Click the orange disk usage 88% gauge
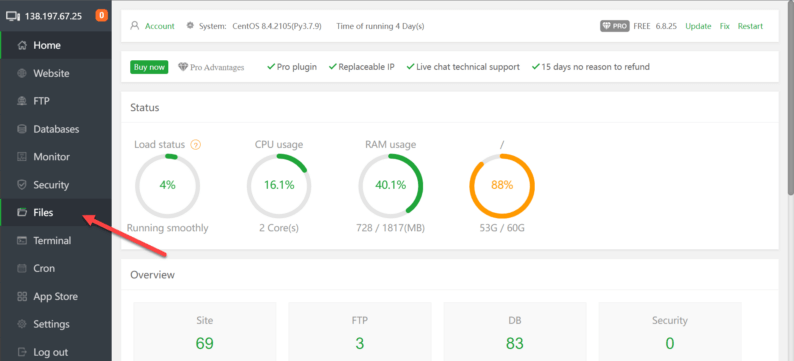Viewport: 794px width, 361px height. point(502,185)
